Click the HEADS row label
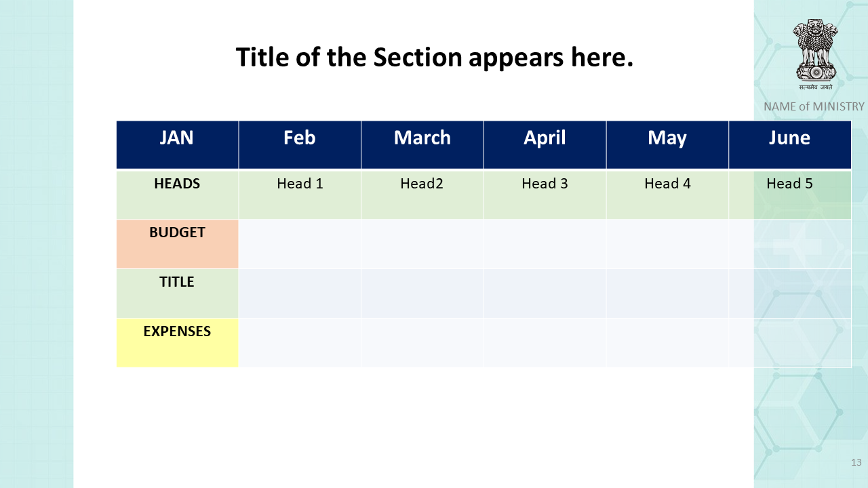The image size is (868, 488). (x=178, y=195)
